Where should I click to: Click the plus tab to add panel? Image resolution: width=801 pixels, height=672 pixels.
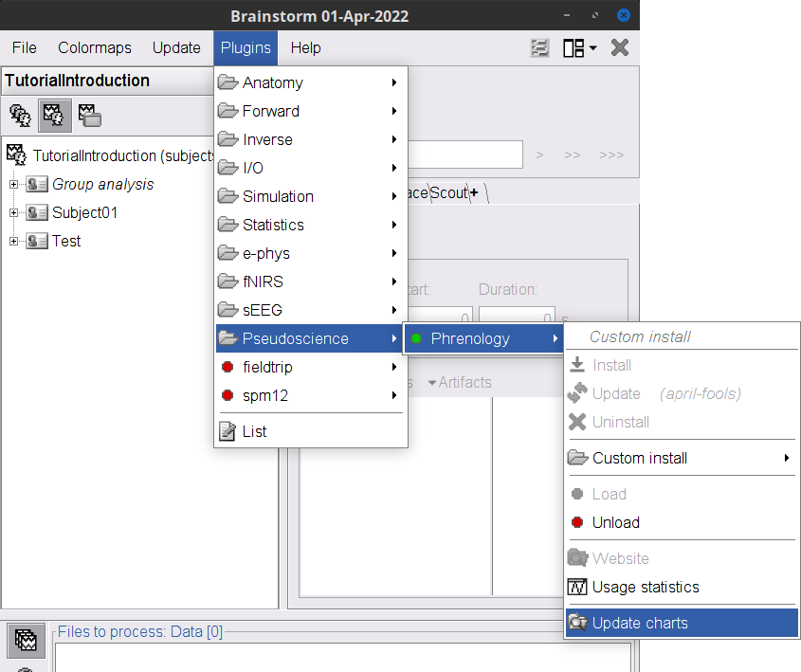coord(476,192)
